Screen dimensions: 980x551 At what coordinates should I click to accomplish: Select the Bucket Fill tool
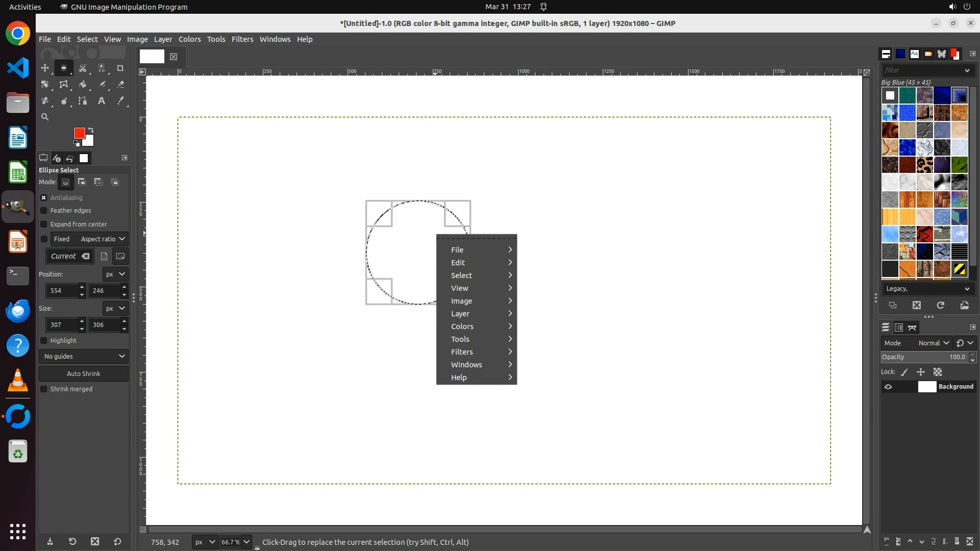[83, 84]
